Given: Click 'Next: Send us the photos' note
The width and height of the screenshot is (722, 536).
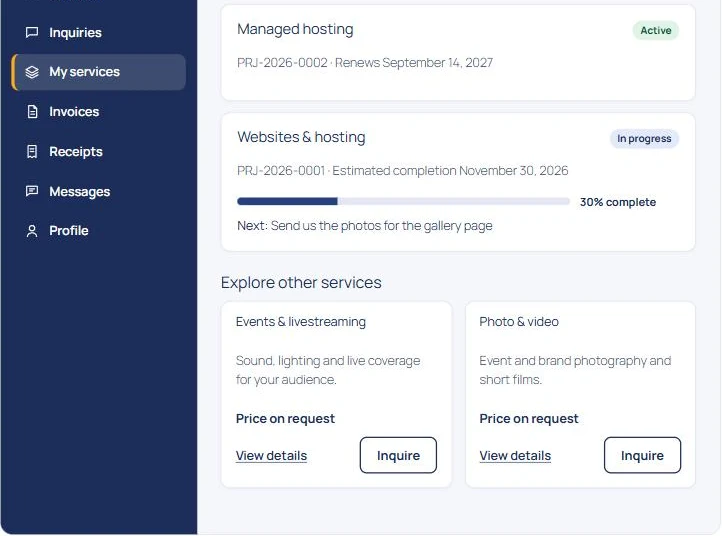Looking at the screenshot, I should tap(365, 226).
